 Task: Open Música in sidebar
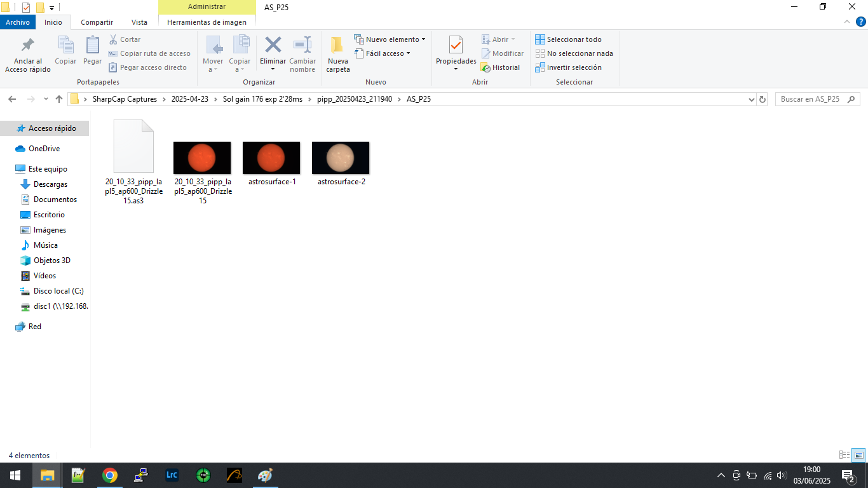(45, 245)
